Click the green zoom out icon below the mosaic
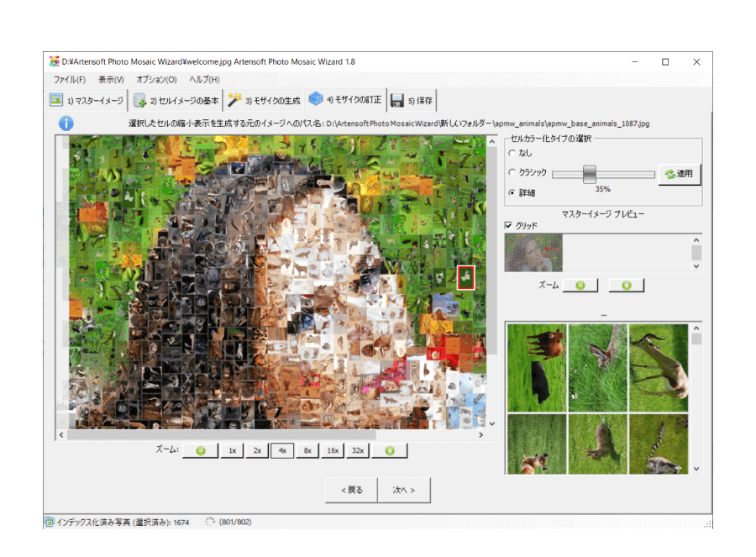This screenshot has width=756, height=557. pyautogui.click(x=200, y=451)
